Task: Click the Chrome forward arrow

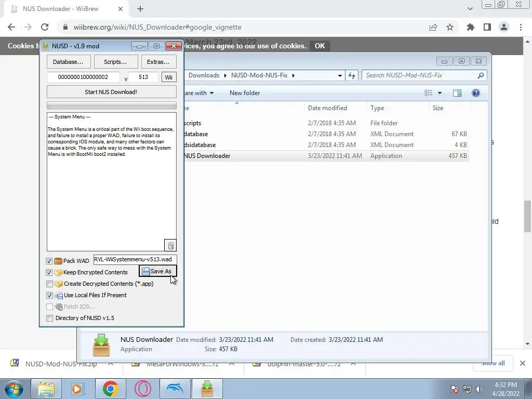Action: (x=28, y=27)
